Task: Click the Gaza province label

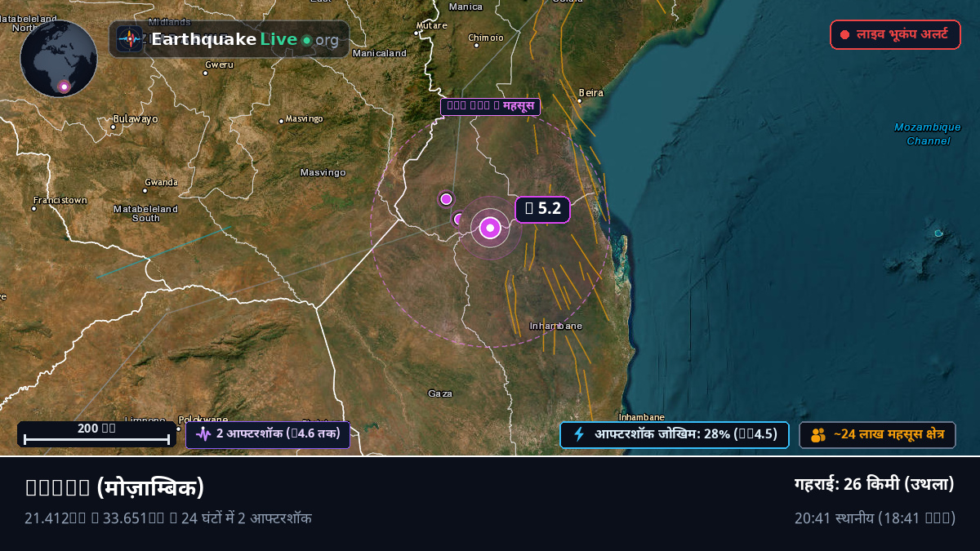Action: click(x=440, y=393)
